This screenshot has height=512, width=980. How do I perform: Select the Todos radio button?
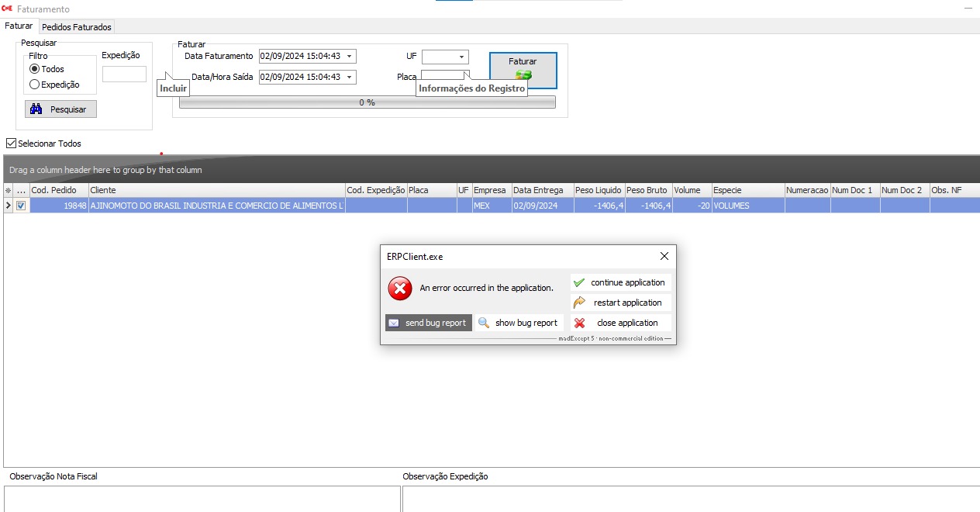coord(34,69)
